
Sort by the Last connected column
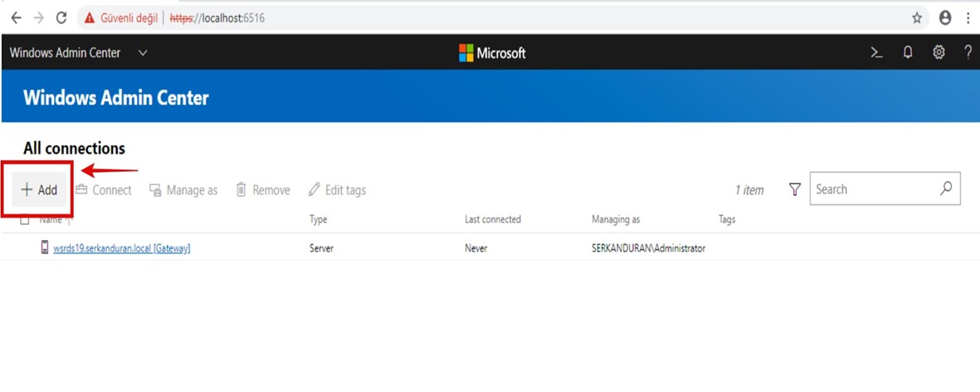(493, 220)
